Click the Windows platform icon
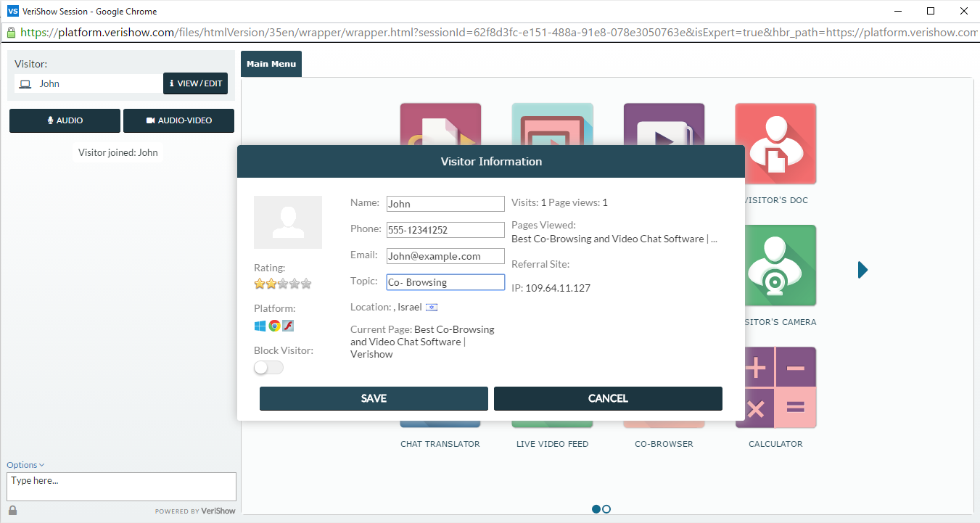The height and width of the screenshot is (523, 980). click(260, 326)
